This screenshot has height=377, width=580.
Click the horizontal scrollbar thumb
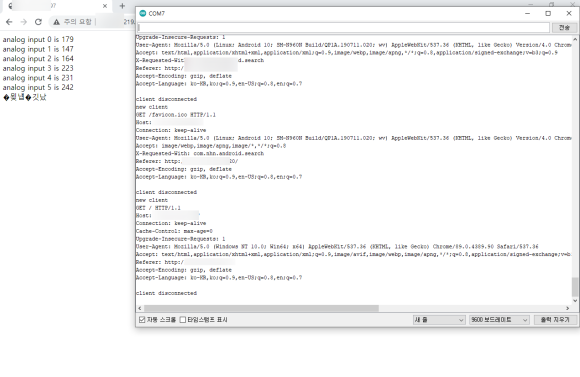[261, 308]
